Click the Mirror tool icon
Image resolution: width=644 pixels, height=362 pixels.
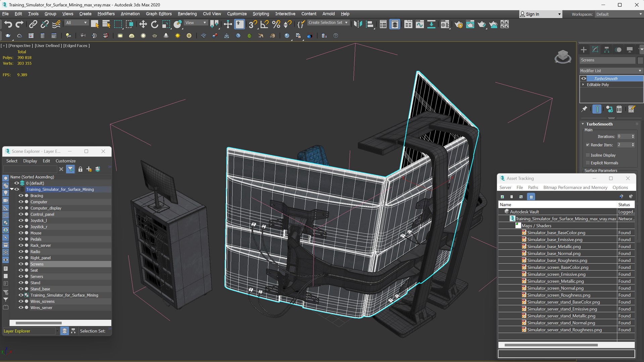(x=358, y=24)
